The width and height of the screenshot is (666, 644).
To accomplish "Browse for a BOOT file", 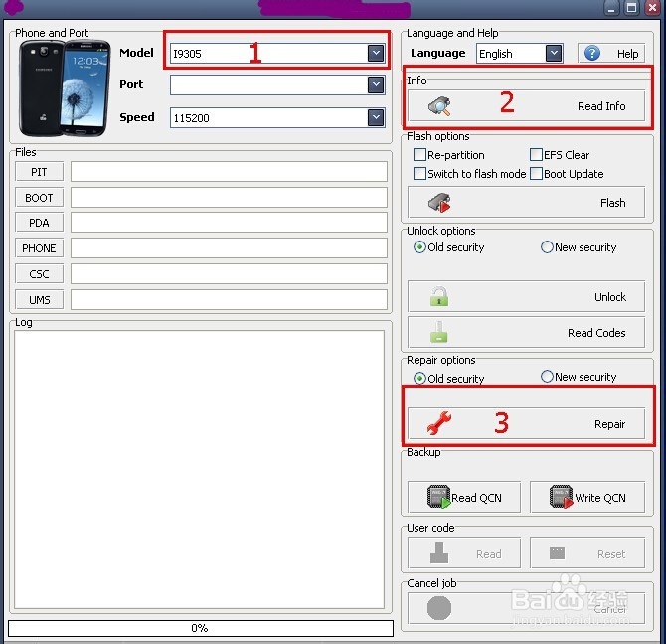I will coord(39,198).
